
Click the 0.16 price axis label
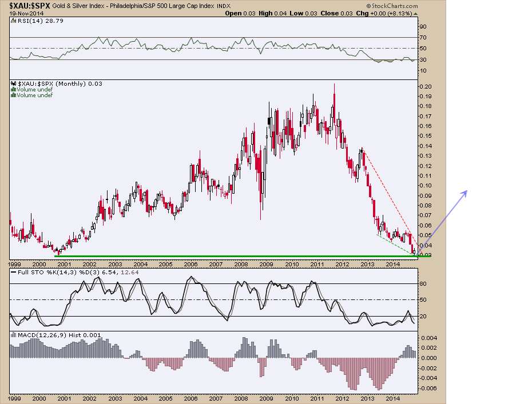pos(426,126)
